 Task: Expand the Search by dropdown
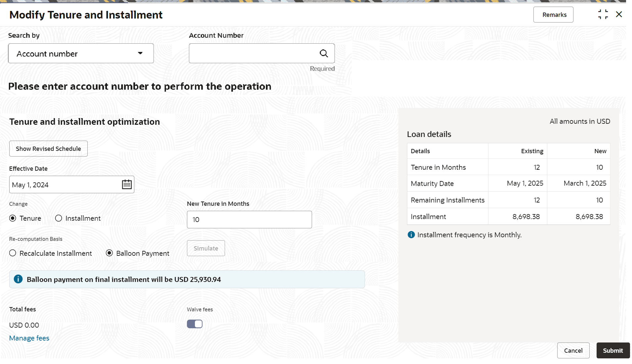coord(81,53)
